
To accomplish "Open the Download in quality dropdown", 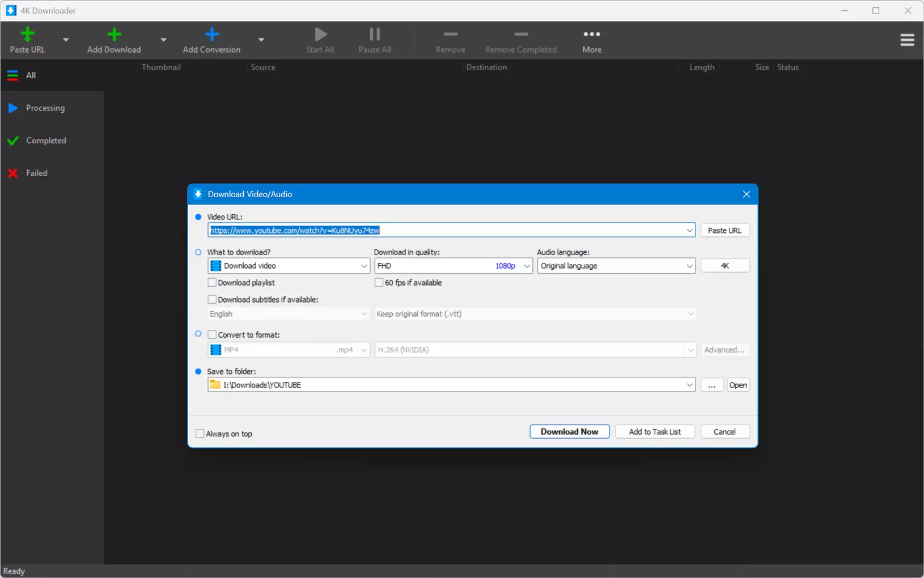I will click(453, 266).
